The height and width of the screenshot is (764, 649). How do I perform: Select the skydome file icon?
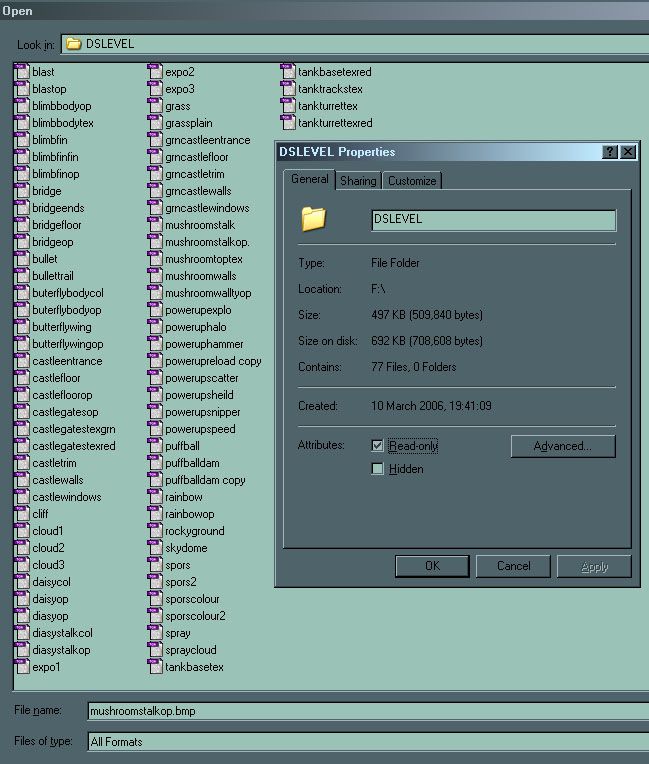[155, 548]
